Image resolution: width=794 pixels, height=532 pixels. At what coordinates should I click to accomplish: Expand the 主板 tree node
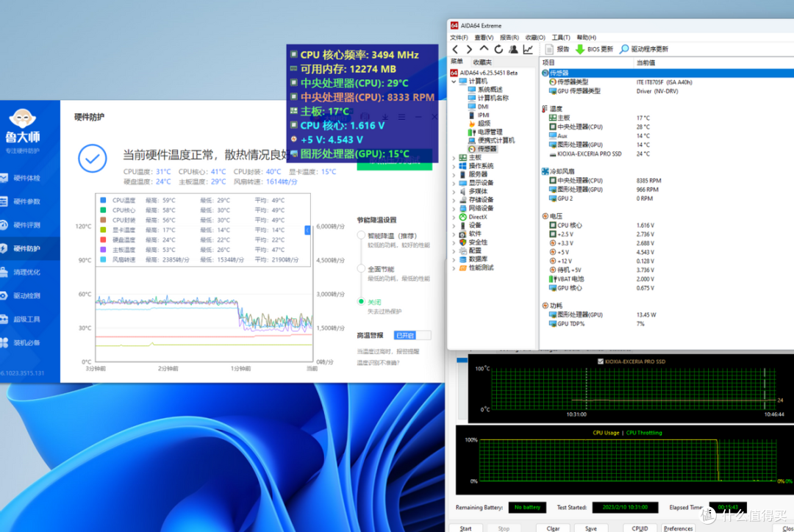point(454,157)
